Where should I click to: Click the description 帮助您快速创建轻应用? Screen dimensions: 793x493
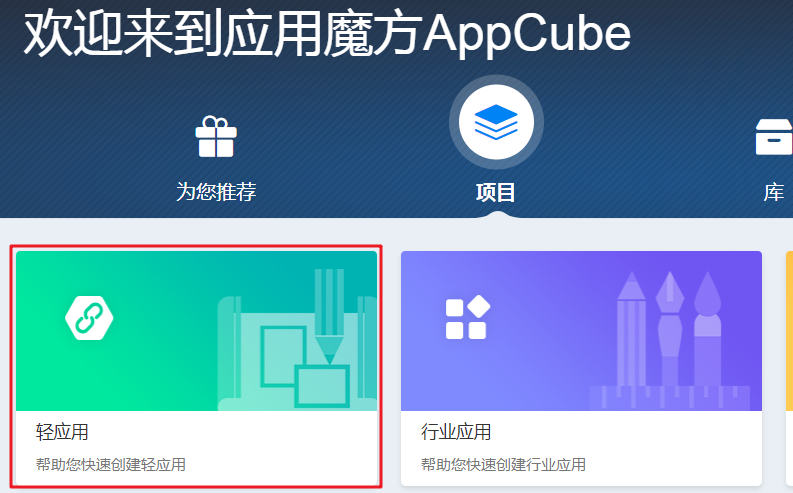(111, 464)
